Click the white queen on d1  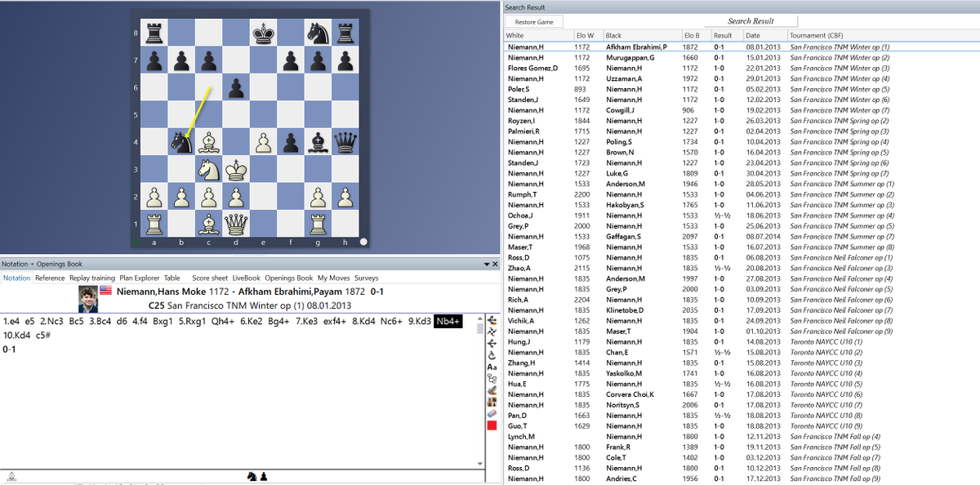(x=237, y=224)
